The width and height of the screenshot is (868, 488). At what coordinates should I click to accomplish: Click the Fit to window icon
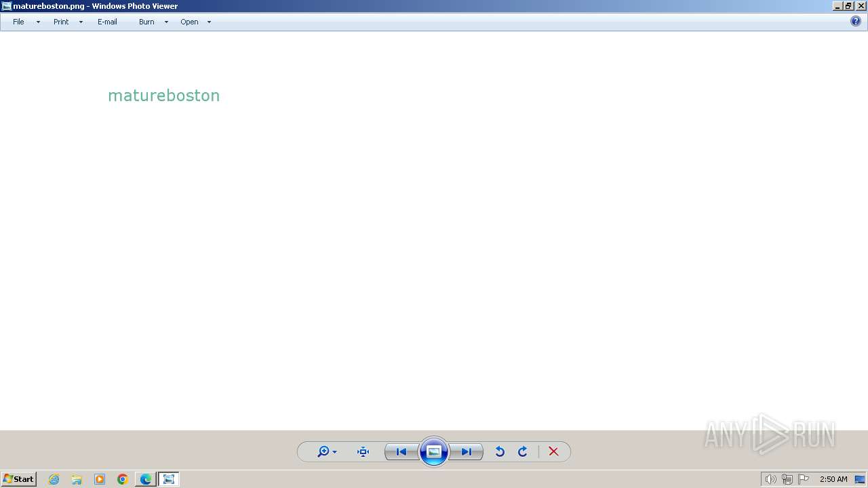(363, 451)
